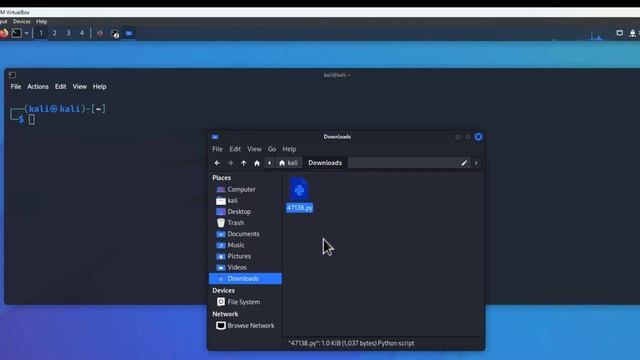This screenshot has width=640, height=360.
Task: Select the kali path bar button
Action: click(x=288, y=163)
